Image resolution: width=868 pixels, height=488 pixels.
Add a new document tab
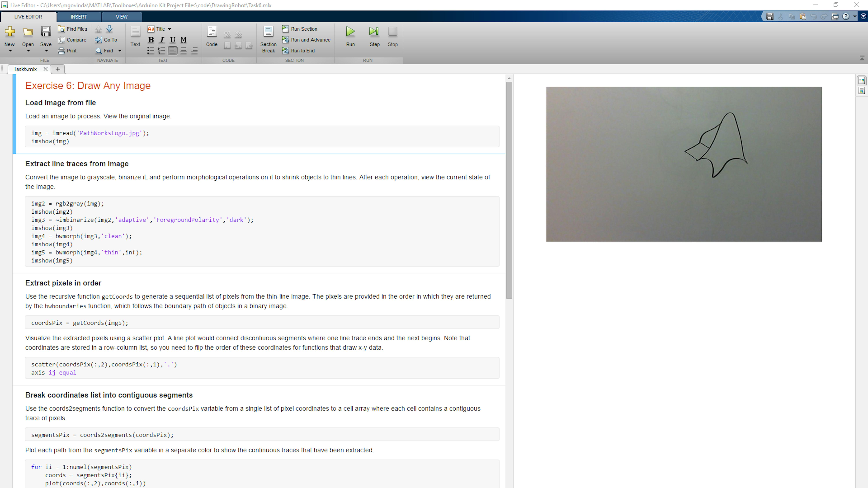point(58,69)
